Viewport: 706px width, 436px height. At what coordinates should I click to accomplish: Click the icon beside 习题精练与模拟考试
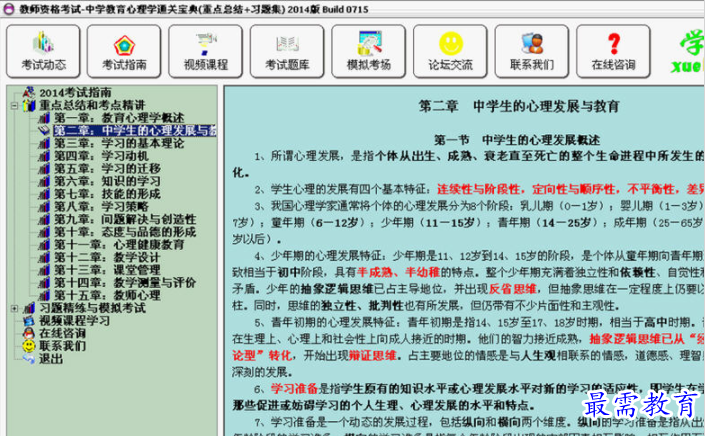[x=29, y=308]
